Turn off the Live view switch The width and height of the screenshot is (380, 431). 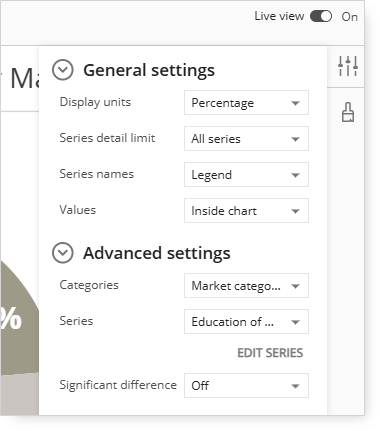click(x=321, y=16)
